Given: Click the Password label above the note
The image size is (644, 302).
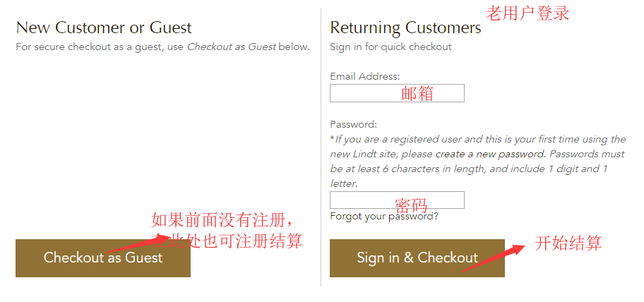Looking at the screenshot, I should [353, 125].
